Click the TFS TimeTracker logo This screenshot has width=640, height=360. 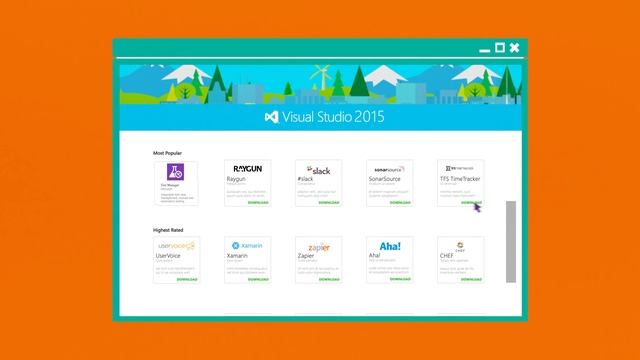click(x=460, y=168)
